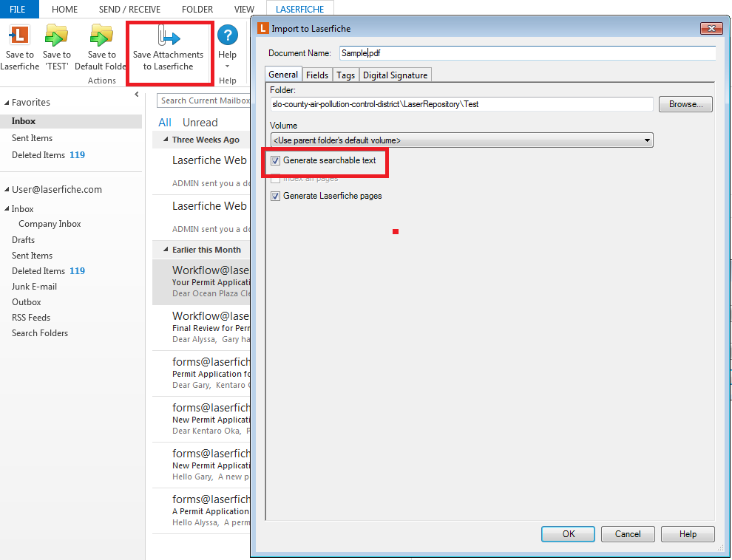
Task: Toggle Generate searchable text checkbox
Action: 276,161
